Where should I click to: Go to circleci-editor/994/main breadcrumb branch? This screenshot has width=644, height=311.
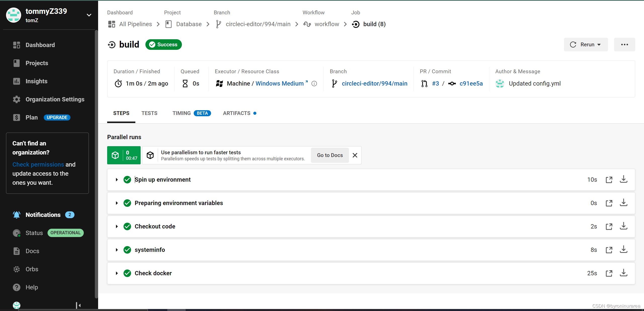tap(253, 24)
